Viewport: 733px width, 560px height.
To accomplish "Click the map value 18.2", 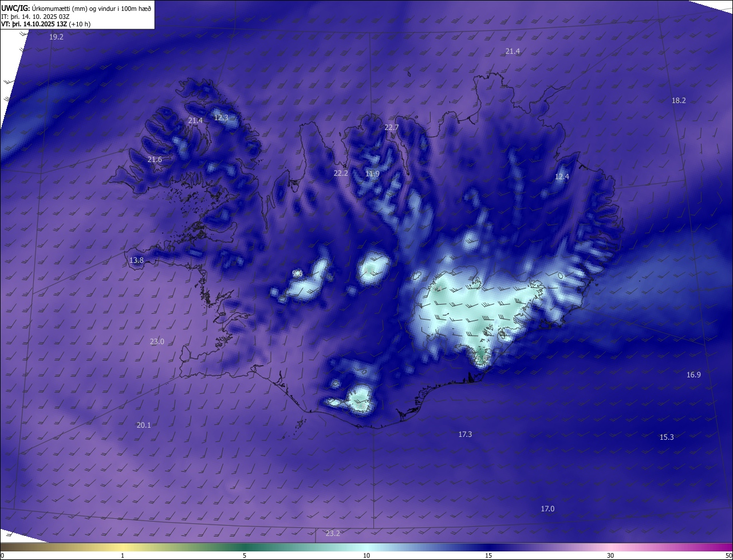I will pyautogui.click(x=679, y=101).
